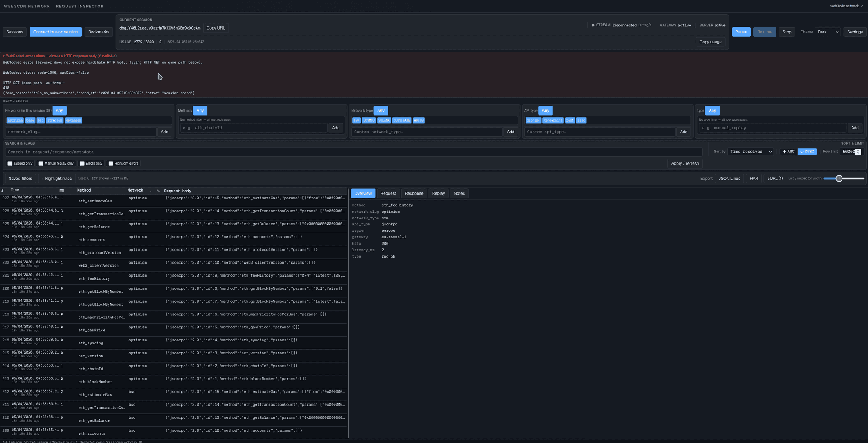The image size is (868, 443).
Task: Click the pencil icon in table header
Action: [158, 191]
